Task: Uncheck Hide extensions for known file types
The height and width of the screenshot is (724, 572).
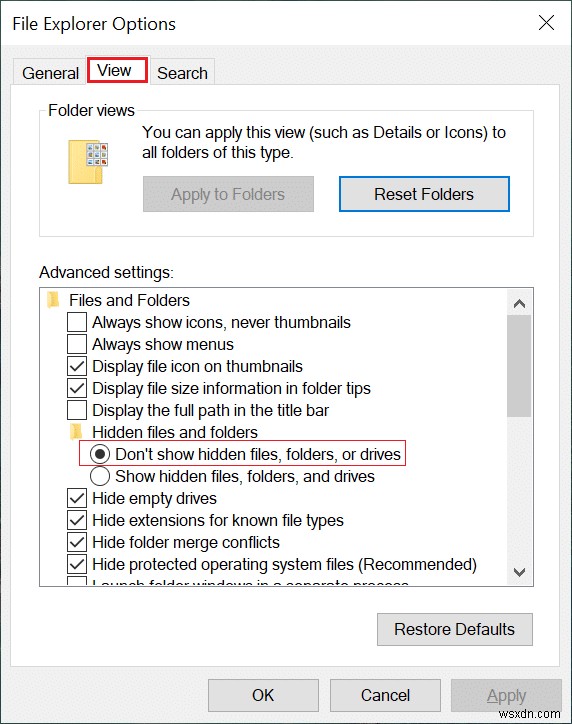Action: point(77,520)
